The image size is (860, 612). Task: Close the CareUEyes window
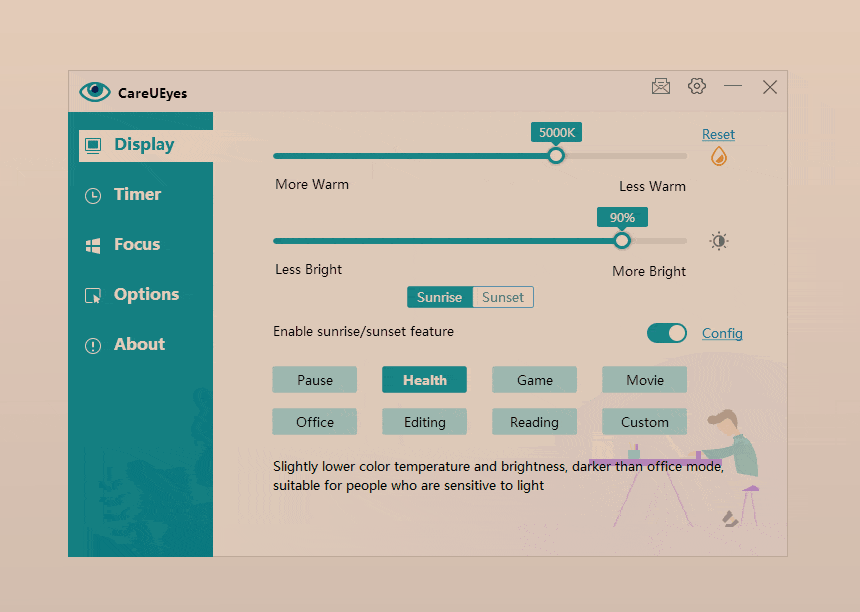click(770, 87)
